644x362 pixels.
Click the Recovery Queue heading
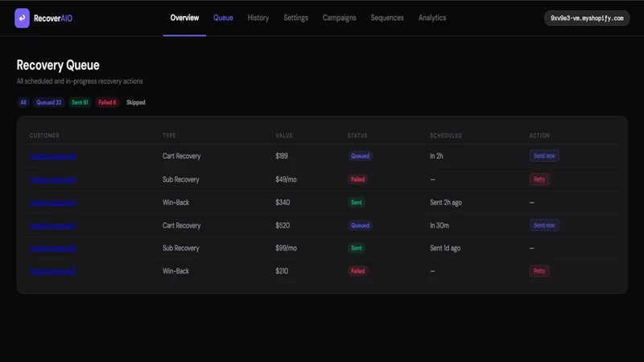58,65
